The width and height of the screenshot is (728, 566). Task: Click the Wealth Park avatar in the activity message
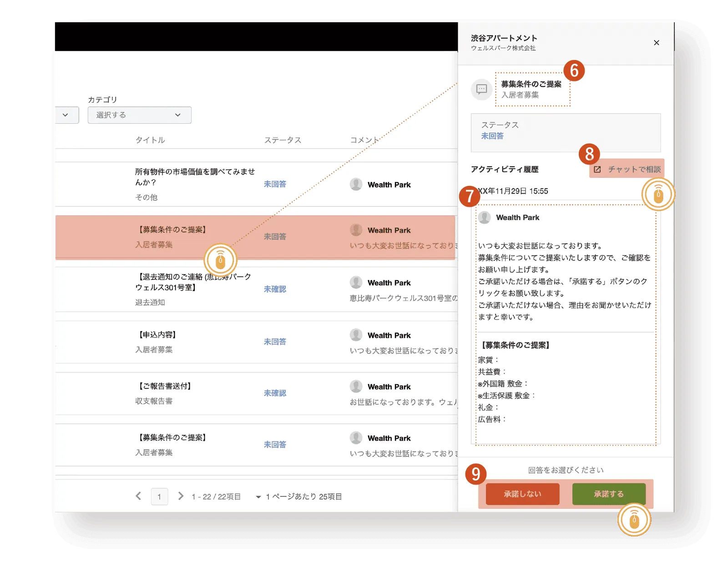click(485, 217)
